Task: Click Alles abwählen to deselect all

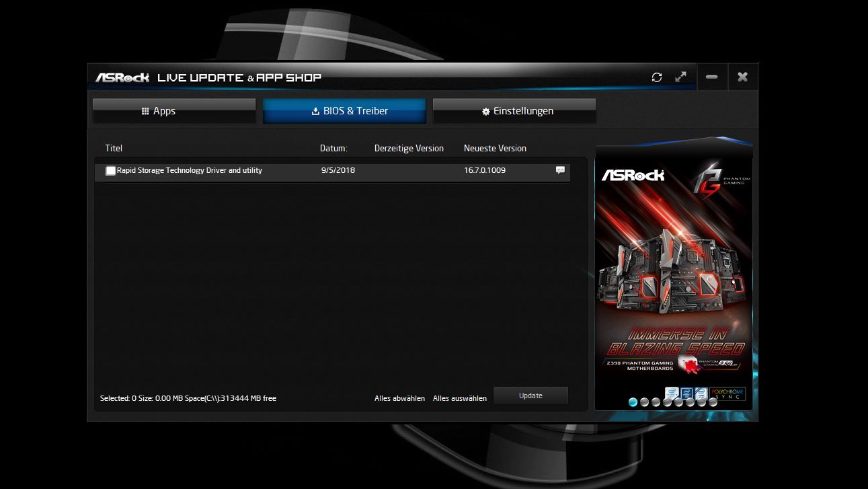Action: 399,398
